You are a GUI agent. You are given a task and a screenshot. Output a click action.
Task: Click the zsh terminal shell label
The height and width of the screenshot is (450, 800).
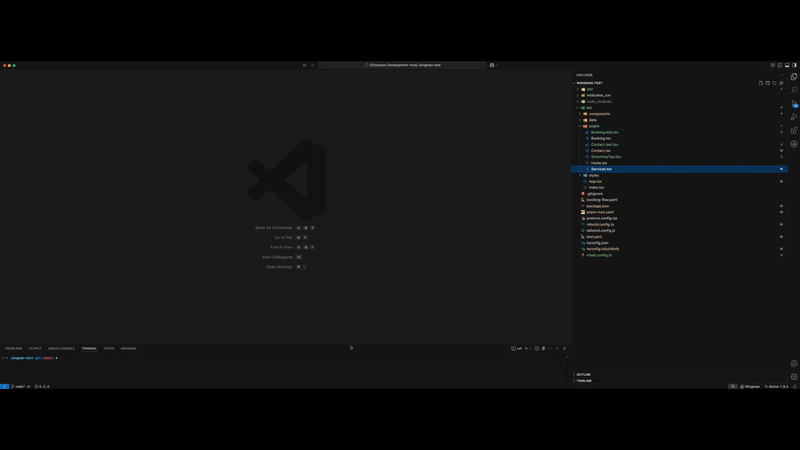517,348
